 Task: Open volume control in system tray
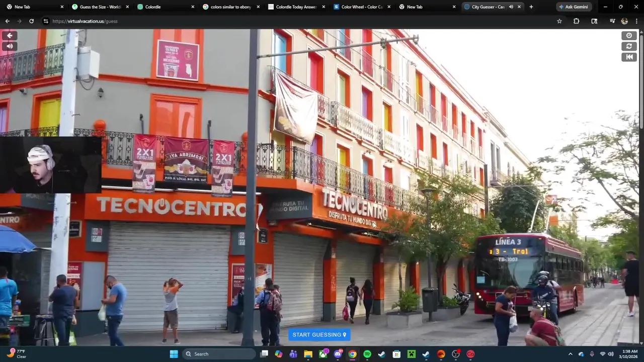610,354
